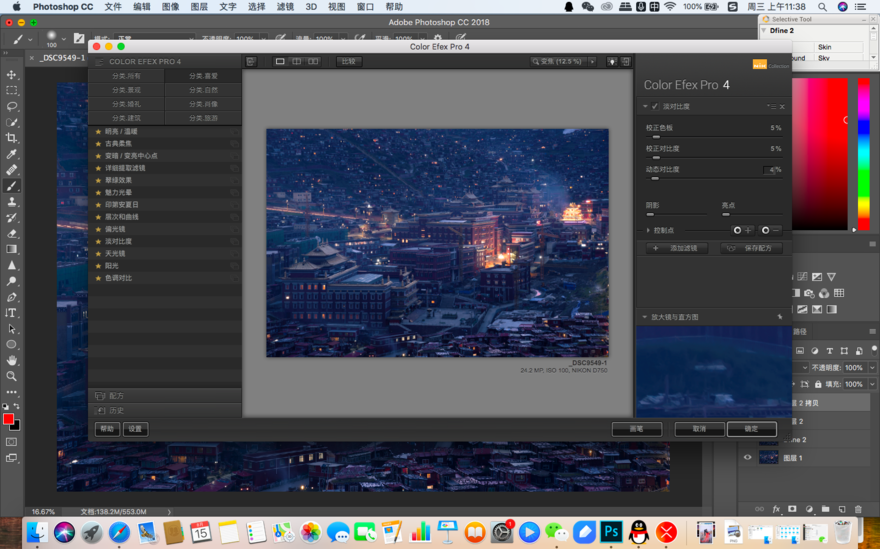Viewport: 880px width, 549px height.
Task: Select the 分类:景观 category tab
Action: pos(126,90)
